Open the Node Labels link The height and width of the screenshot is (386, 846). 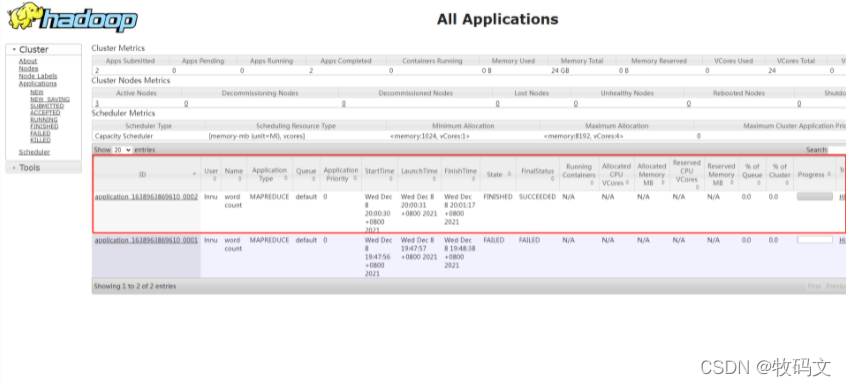tap(38, 76)
